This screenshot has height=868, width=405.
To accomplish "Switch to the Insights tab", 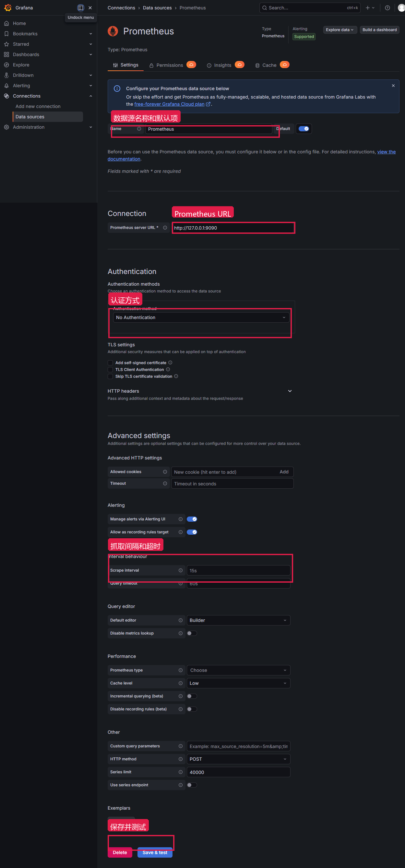I will [225, 65].
